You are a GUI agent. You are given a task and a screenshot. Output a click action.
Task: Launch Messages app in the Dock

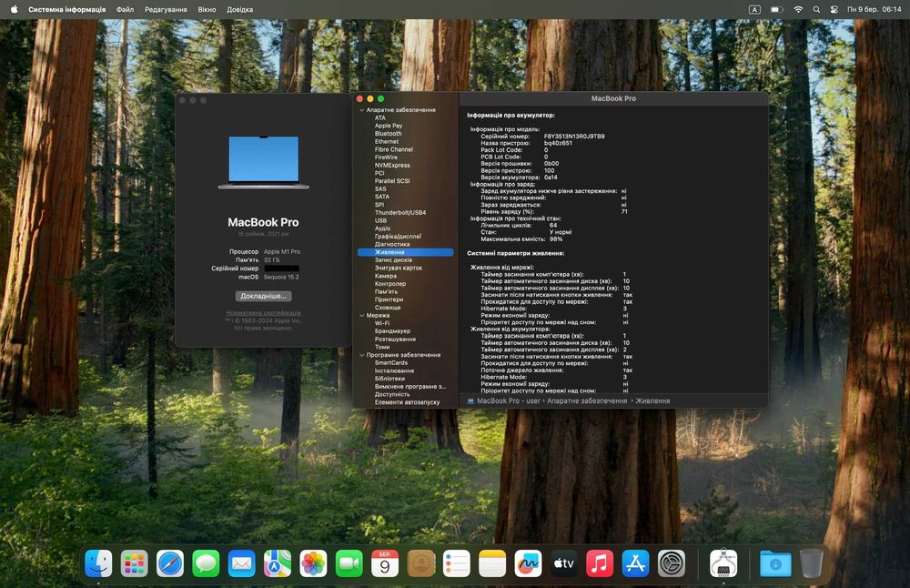pyautogui.click(x=206, y=563)
